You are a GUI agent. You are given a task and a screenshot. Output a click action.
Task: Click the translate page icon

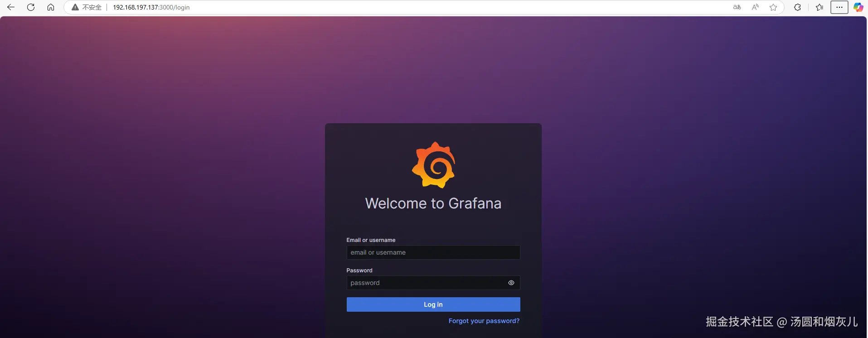click(x=737, y=7)
